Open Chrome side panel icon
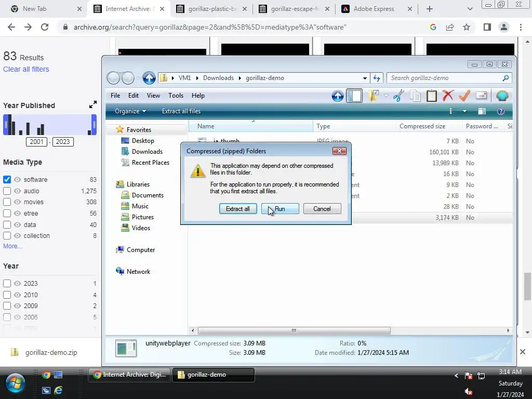This screenshot has width=532, height=399. (487, 27)
